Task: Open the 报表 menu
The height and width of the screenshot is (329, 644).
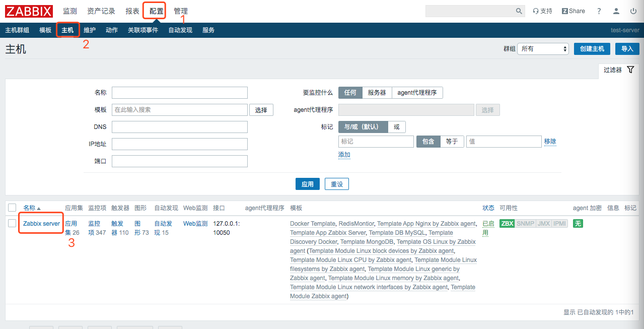Action: pyautogui.click(x=132, y=11)
